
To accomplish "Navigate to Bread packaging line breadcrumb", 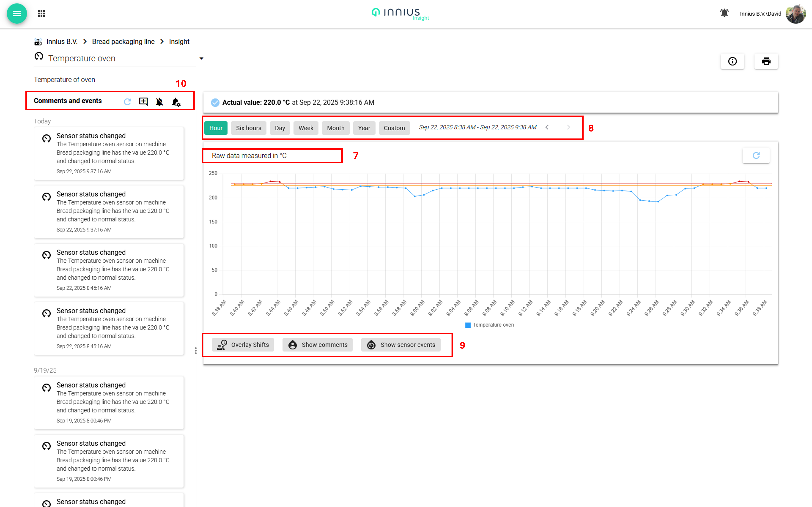I will pyautogui.click(x=123, y=42).
